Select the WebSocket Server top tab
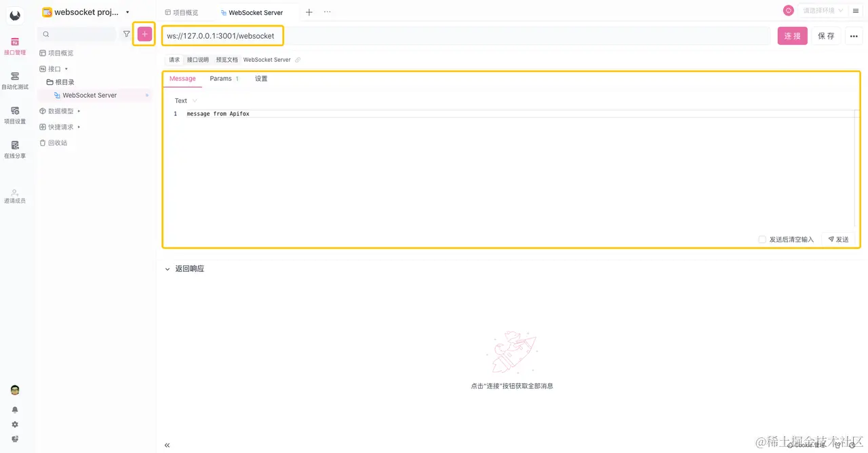This screenshot has height=453, width=868. point(252,12)
